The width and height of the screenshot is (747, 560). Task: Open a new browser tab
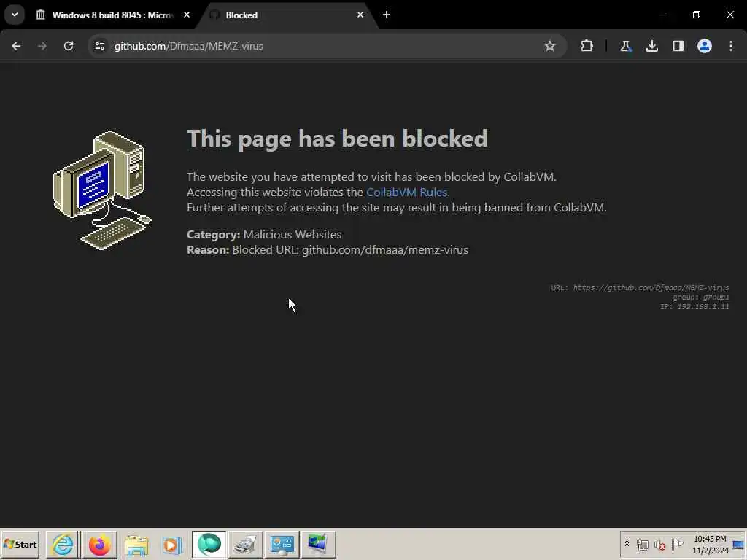[x=387, y=15]
